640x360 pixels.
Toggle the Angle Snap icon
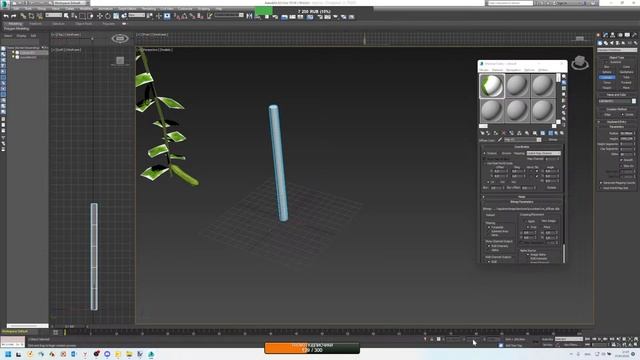(184, 16)
